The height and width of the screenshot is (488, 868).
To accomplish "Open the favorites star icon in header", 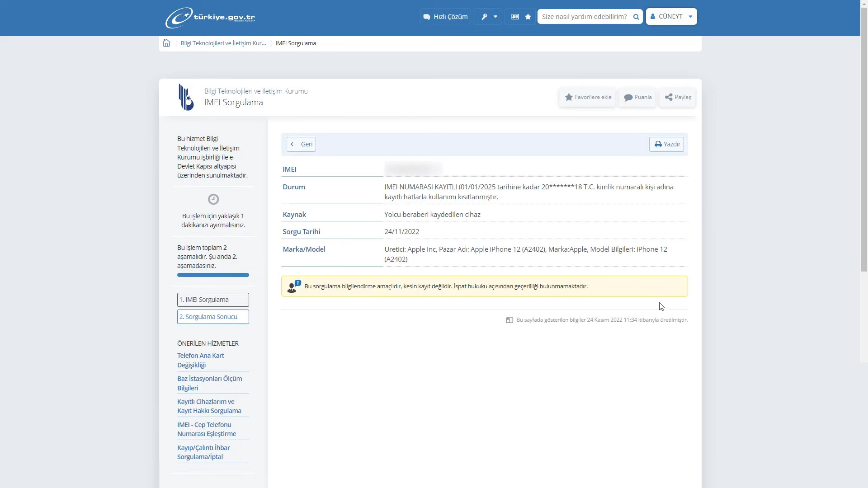I will click(528, 17).
